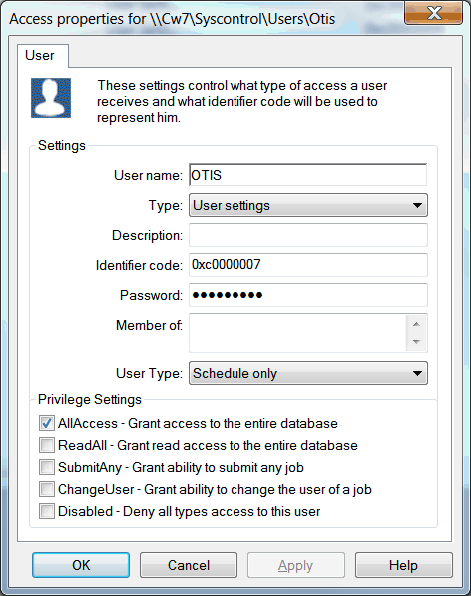Click the Cancel button

coord(189,565)
